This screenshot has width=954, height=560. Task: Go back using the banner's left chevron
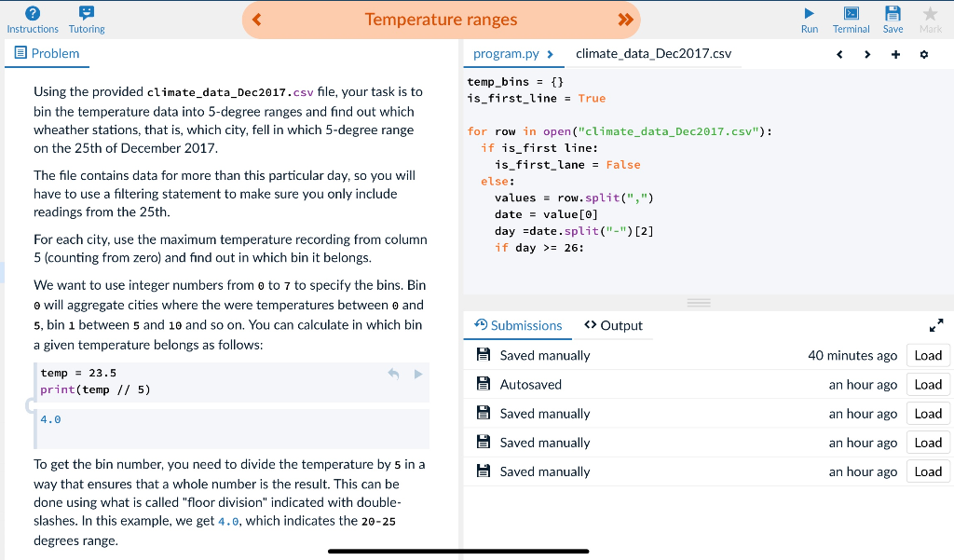pyautogui.click(x=257, y=19)
